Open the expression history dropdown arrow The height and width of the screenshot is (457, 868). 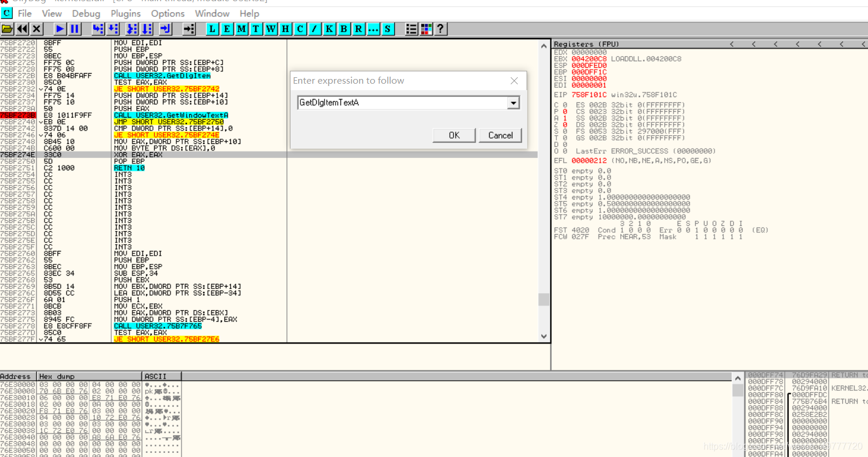coord(514,103)
